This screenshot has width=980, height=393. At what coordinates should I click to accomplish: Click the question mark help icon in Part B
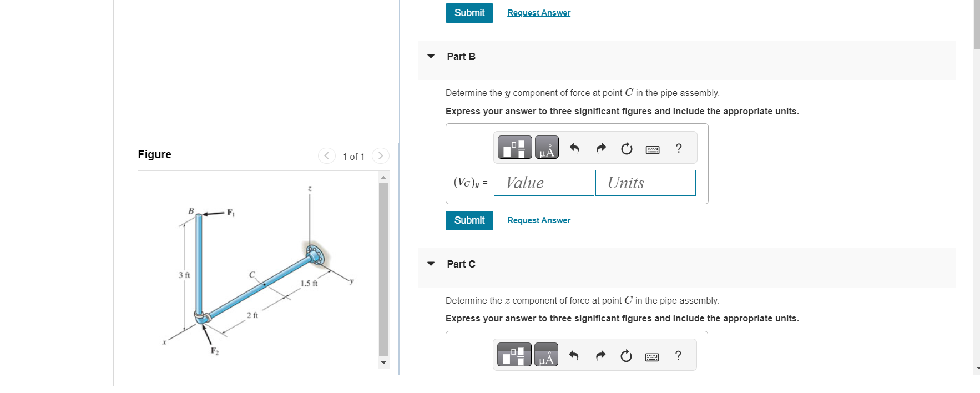click(678, 148)
